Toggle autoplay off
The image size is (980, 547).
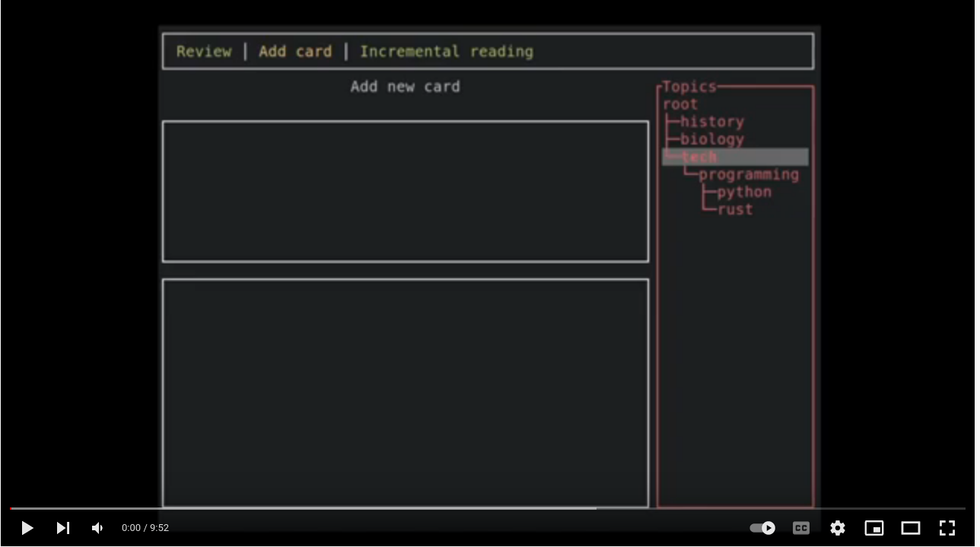coord(762,528)
